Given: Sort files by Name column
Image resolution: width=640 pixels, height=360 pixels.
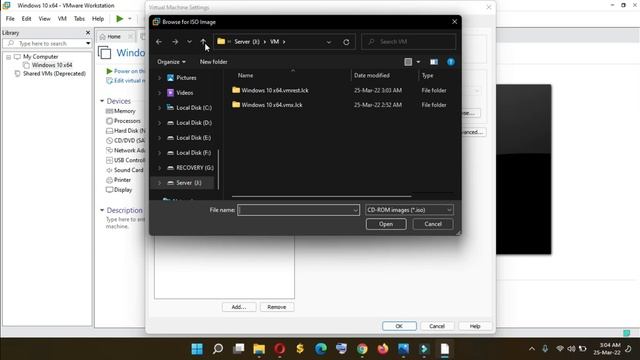Looking at the screenshot, I should coord(245,76).
